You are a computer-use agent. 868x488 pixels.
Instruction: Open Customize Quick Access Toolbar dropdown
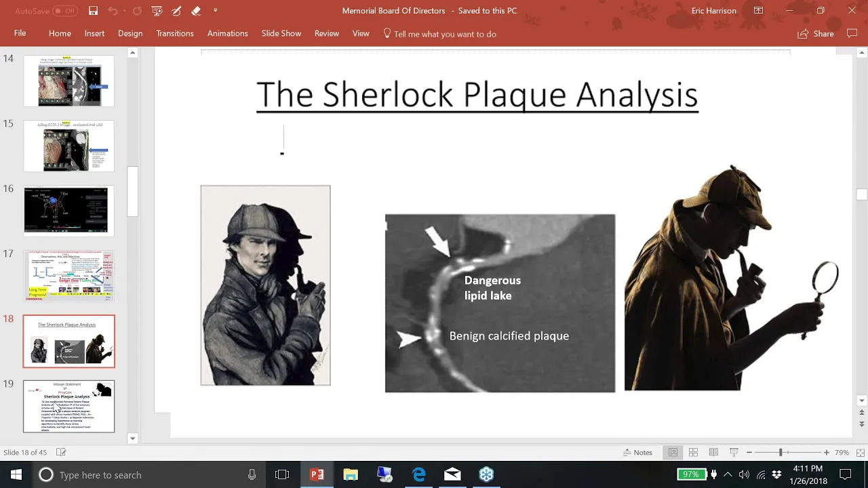[216, 11]
